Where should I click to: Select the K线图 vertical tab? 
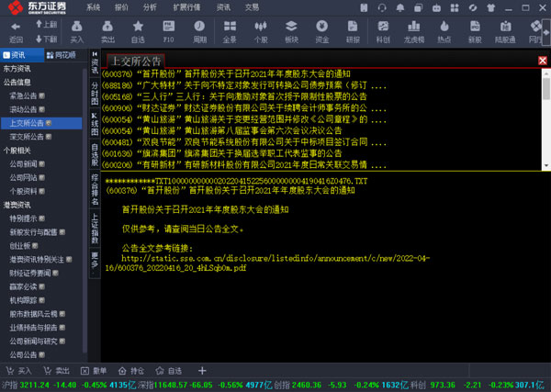95,124
